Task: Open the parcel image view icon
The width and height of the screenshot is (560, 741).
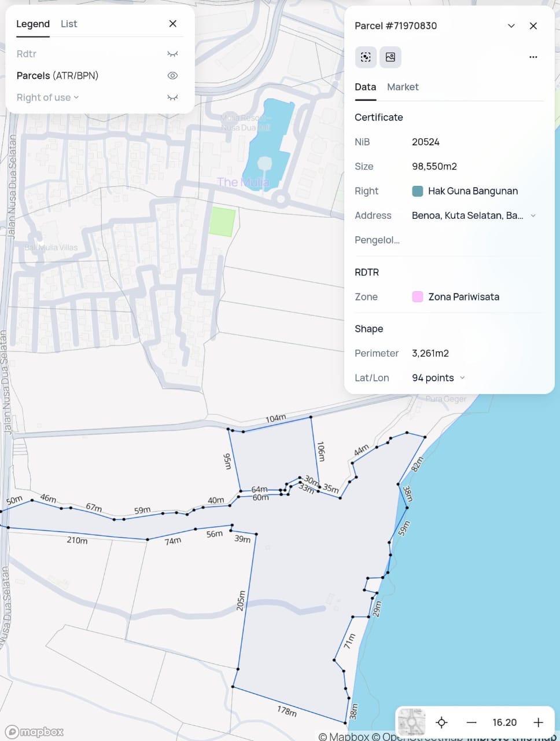Action: coord(390,57)
